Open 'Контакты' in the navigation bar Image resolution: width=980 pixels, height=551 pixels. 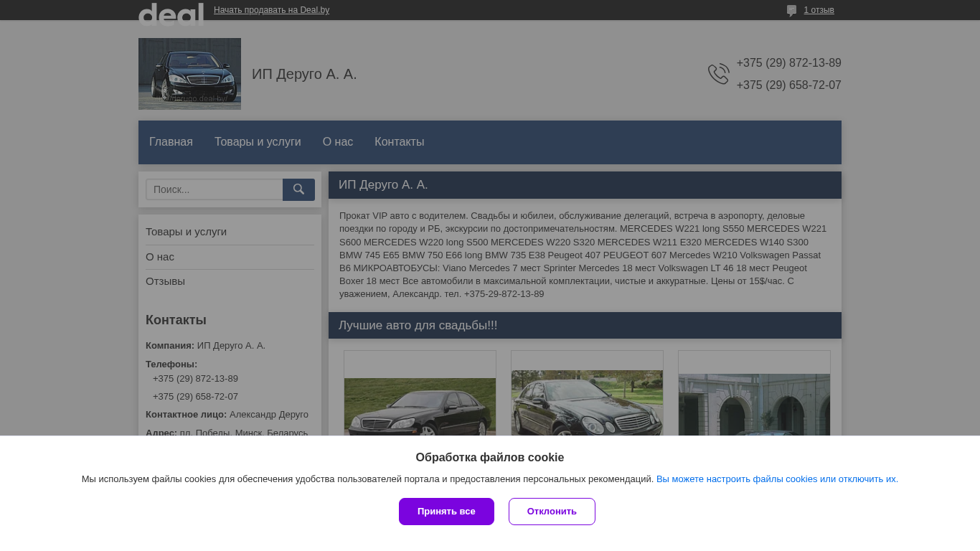pos(399,142)
